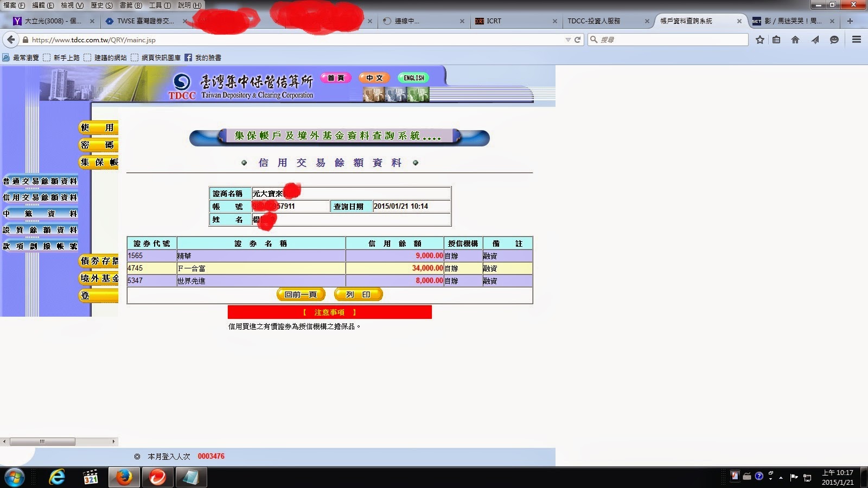Switch to Firefox on the taskbar

coord(124,478)
